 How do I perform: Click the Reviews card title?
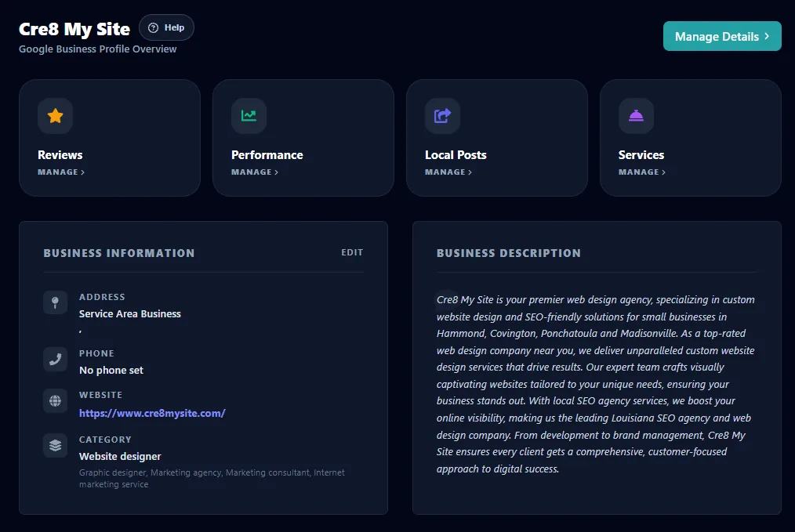[60, 155]
